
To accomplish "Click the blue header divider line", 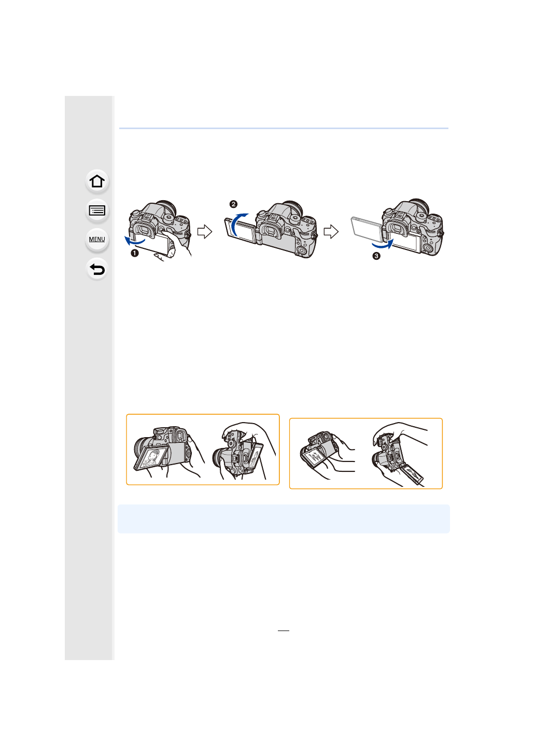I will click(x=284, y=128).
